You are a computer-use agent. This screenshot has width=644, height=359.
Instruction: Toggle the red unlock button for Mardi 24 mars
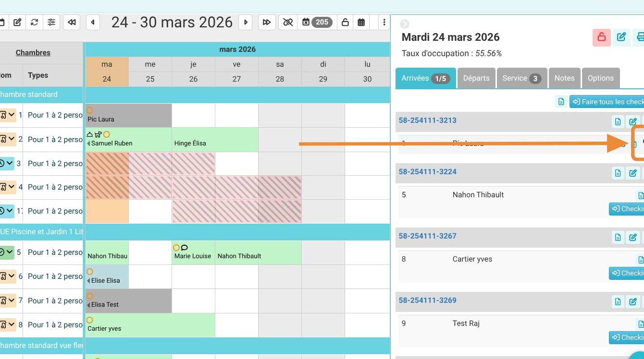click(601, 37)
